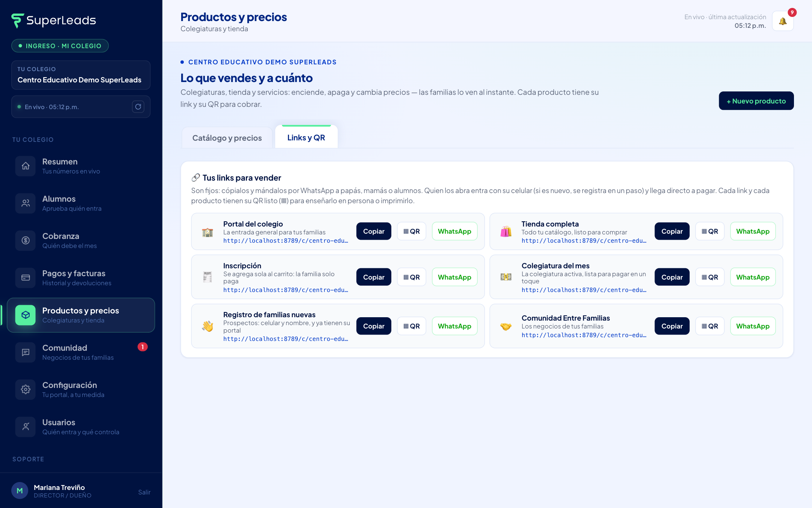This screenshot has width=812, height=508.
Task: Open Alumnos in the sidebar
Action: (81, 203)
